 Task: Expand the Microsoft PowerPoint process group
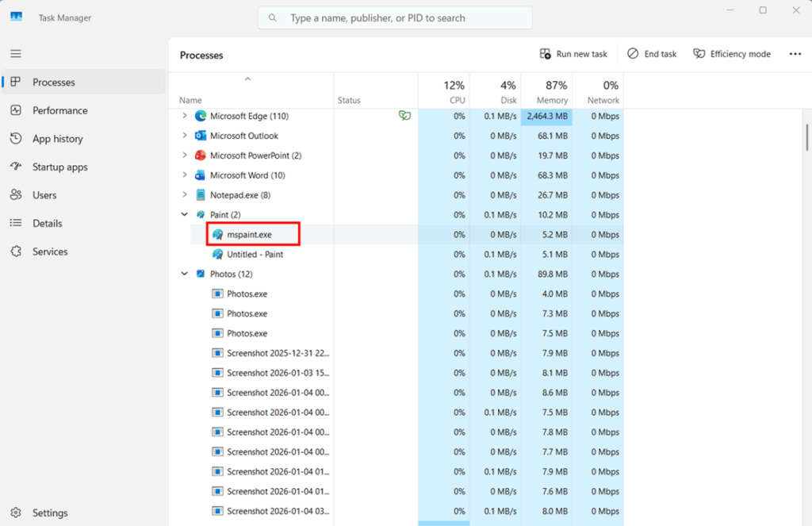184,155
